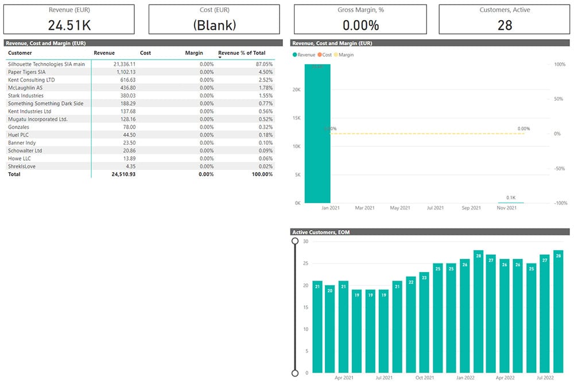Image resolution: width=574 pixels, height=392 pixels.
Task: Pick Stark Industries in the customer table
Action: (26, 96)
